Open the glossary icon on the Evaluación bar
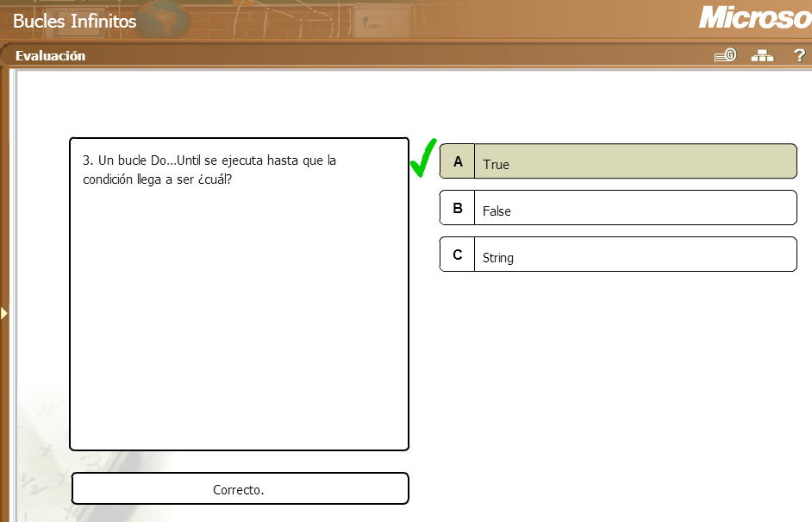812x522 pixels. (725, 55)
